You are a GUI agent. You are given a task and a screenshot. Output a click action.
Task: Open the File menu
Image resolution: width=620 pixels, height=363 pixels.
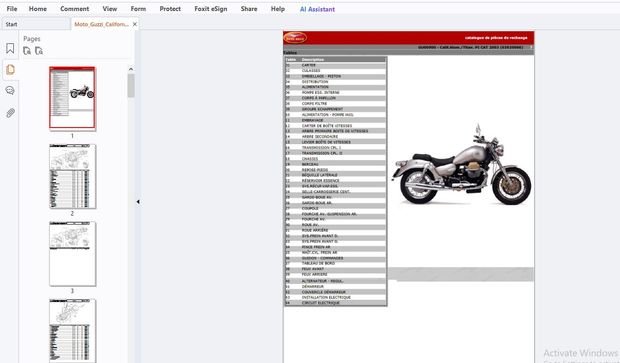(12, 9)
